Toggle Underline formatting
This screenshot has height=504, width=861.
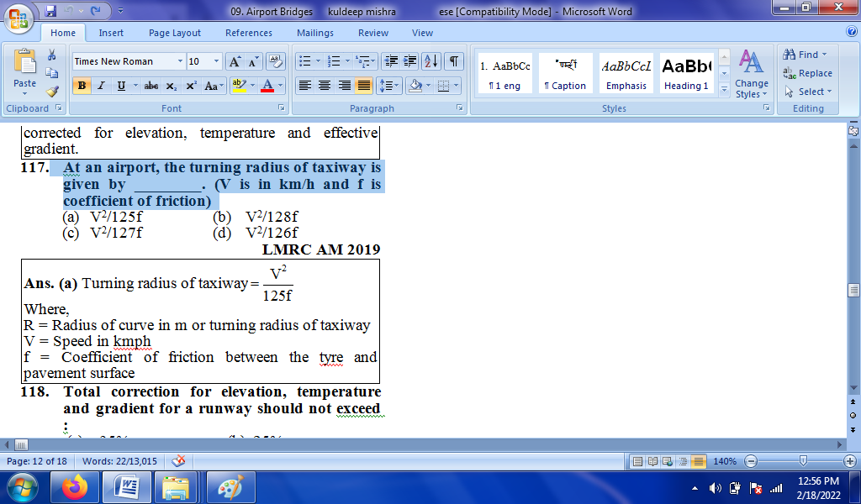(121, 86)
